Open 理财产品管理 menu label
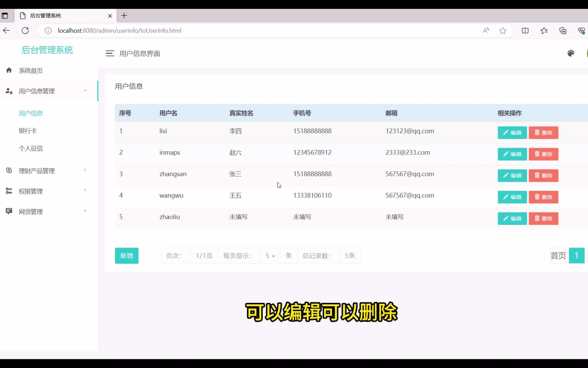Image resolution: width=588 pixels, height=368 pixels. 37,171
